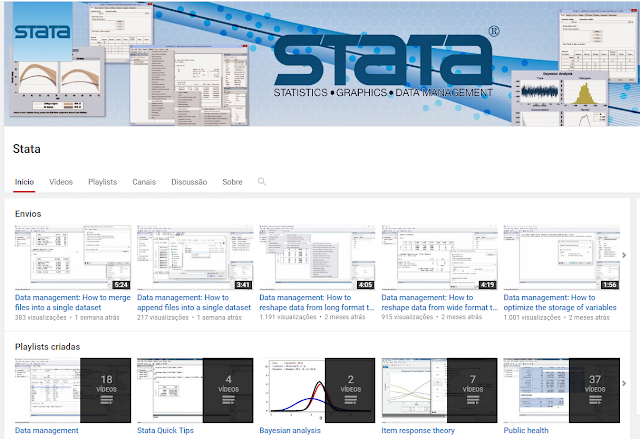This screenshot has height=439, width=640.
Task: Open the Discussão tab
Action: [189, 182]
